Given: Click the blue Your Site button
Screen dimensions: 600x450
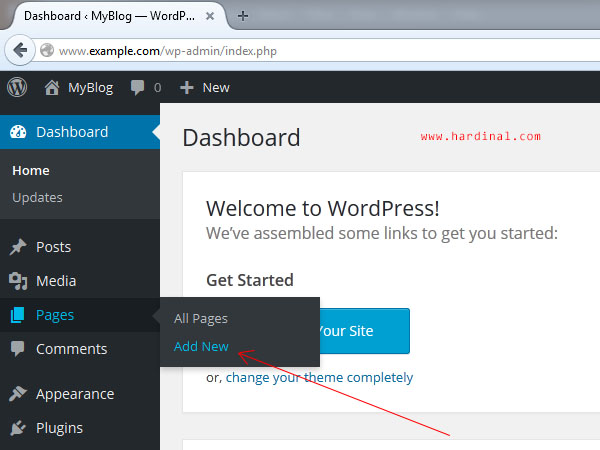Looking at the screenshot, I should [365, 331].
